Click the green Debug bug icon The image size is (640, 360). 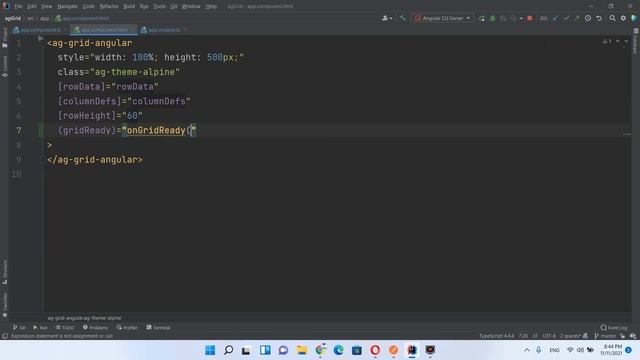[493, 18]
